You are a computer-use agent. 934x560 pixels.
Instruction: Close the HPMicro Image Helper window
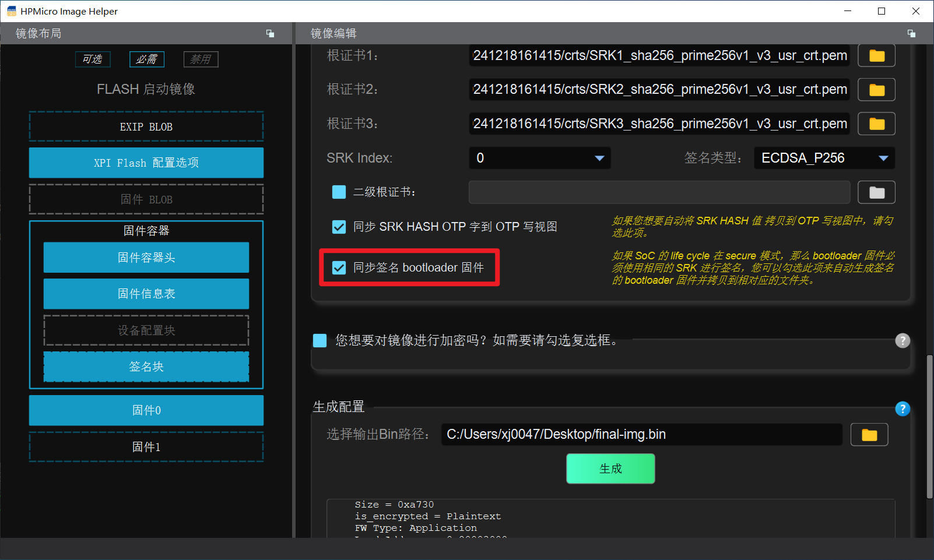916,11
